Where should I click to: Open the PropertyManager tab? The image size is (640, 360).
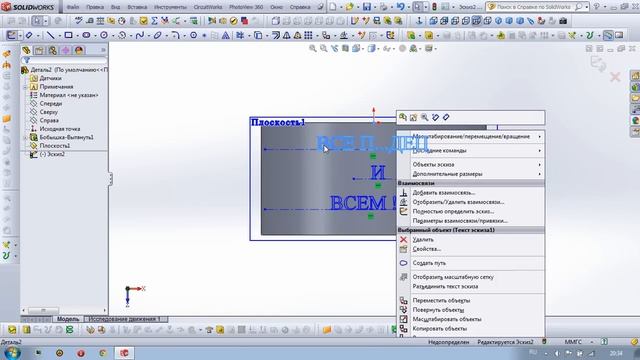(x=39, y=50)
